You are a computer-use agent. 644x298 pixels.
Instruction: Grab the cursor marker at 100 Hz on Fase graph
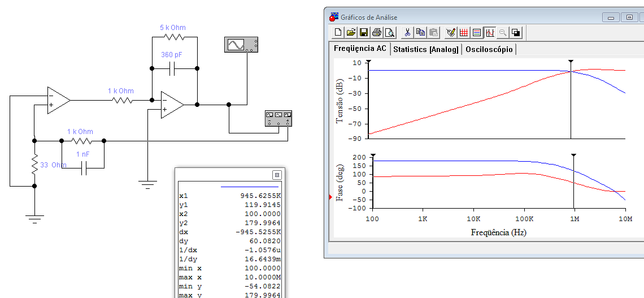373,155
